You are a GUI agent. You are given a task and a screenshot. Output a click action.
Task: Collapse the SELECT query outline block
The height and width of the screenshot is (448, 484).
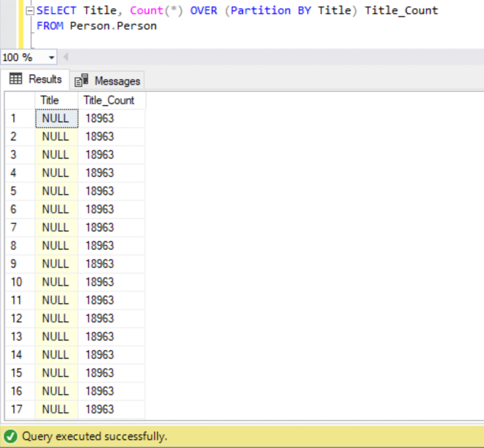point(30,11)
